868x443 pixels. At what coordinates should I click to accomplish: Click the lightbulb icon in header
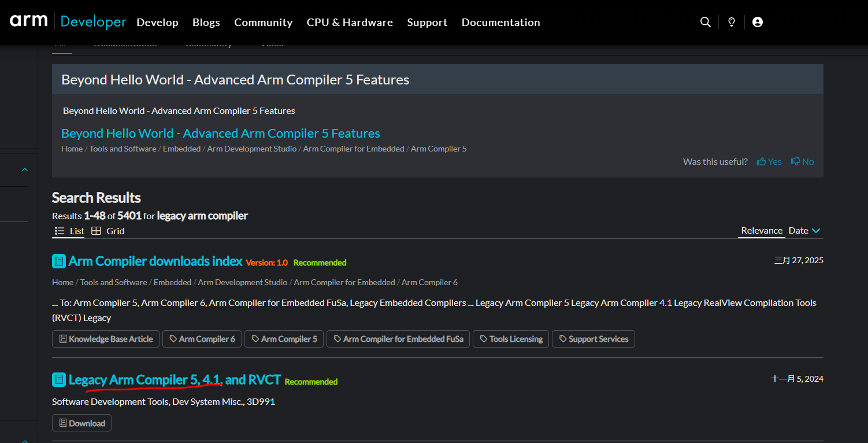[732, 22]
